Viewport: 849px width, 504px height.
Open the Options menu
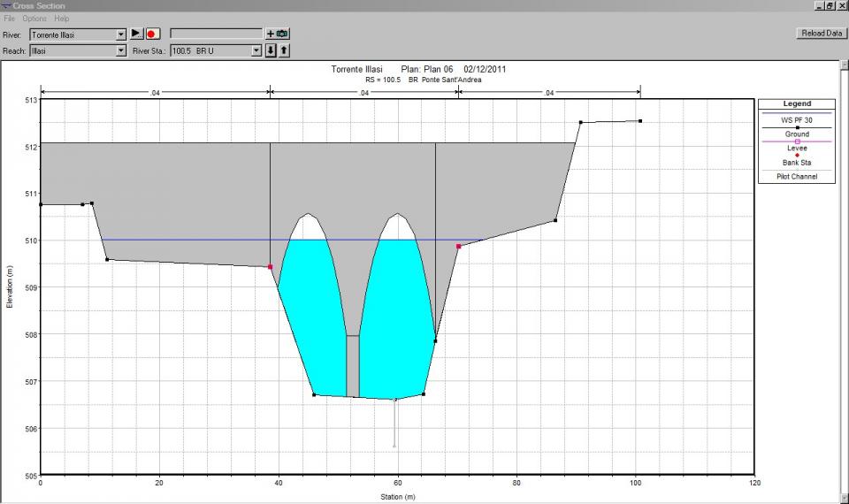(x=34, y=19)
